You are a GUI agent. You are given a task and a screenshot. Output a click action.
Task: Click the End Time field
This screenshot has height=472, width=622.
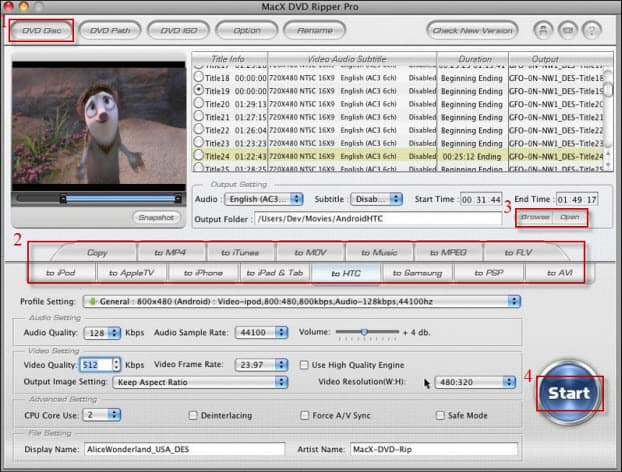577,200
